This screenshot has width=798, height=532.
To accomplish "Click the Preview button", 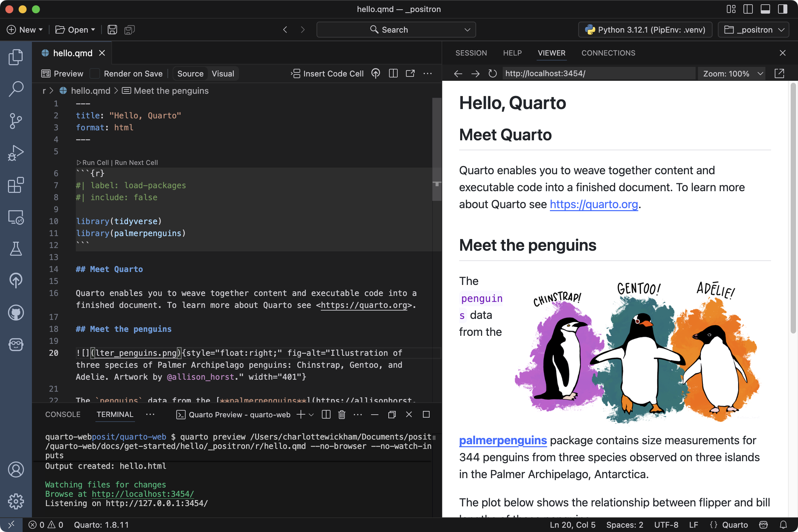I will pos(63,73).
